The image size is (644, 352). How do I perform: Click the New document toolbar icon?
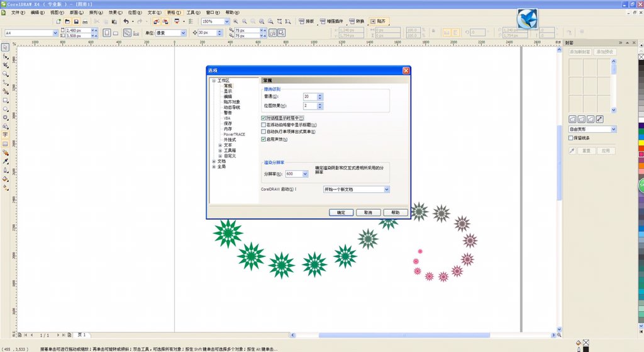click(x=58, y=21)
